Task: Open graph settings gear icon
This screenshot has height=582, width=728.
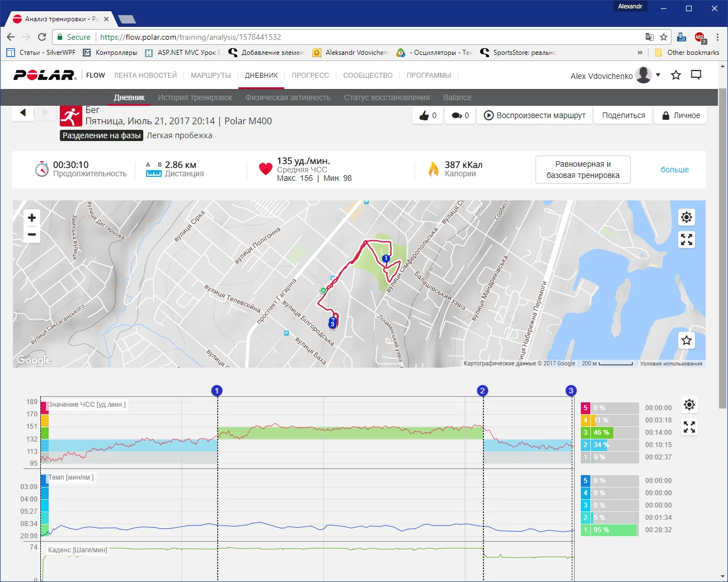Action: [689, 405]
